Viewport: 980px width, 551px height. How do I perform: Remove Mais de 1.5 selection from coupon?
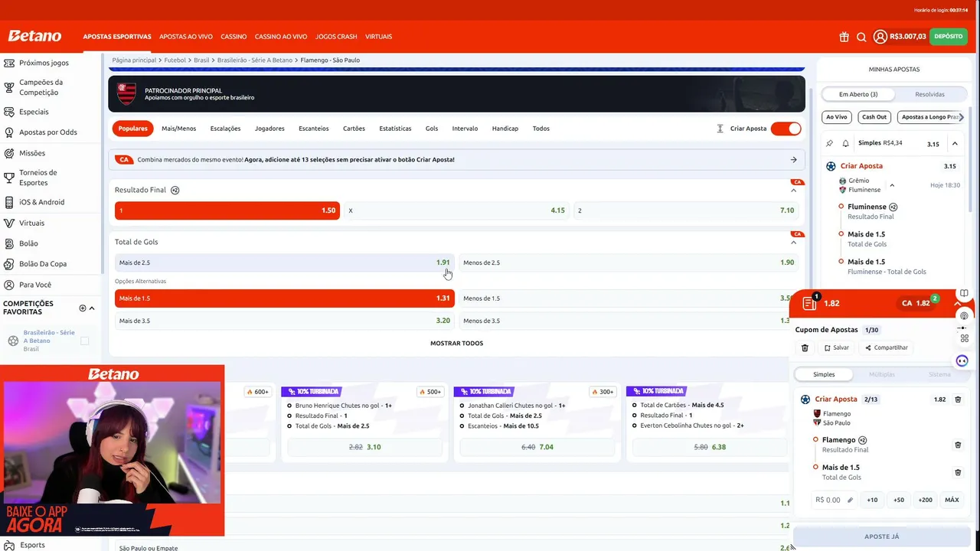[958, 472]
